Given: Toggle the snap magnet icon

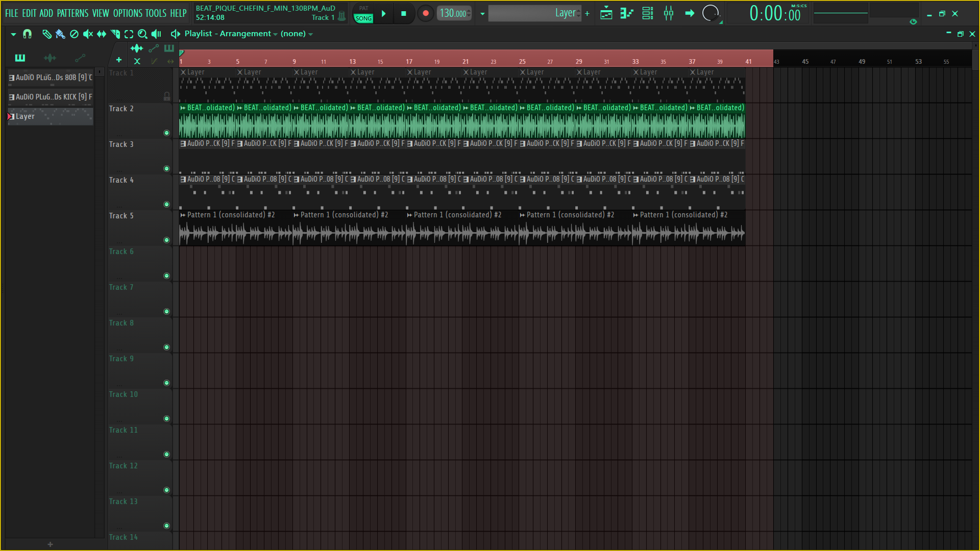Looking at the screenshot, I should click(x=28, y=34).
